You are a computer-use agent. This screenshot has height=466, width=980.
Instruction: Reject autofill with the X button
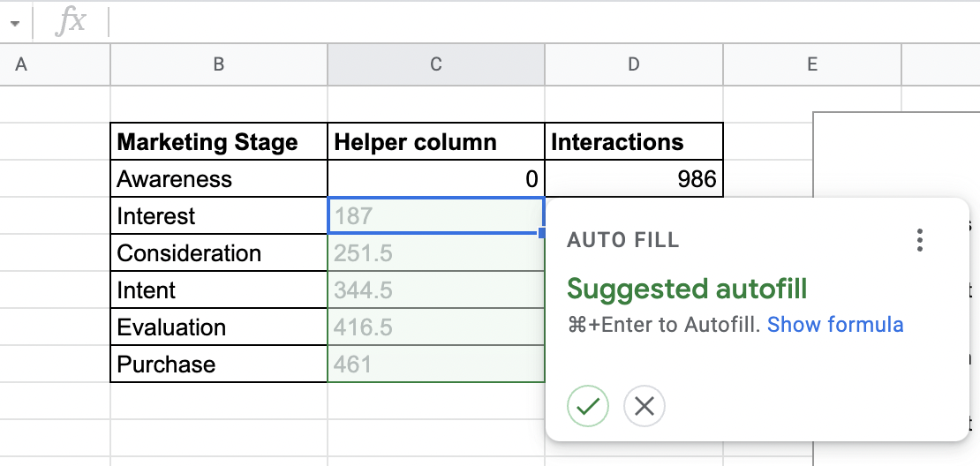click(644, 407)
